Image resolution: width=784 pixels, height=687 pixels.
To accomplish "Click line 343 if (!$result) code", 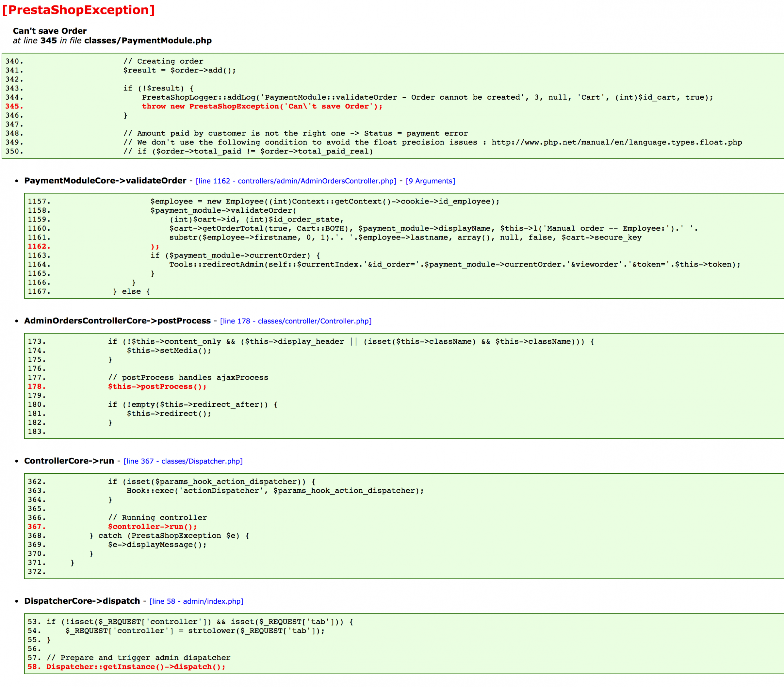I will tap(158, 88).
